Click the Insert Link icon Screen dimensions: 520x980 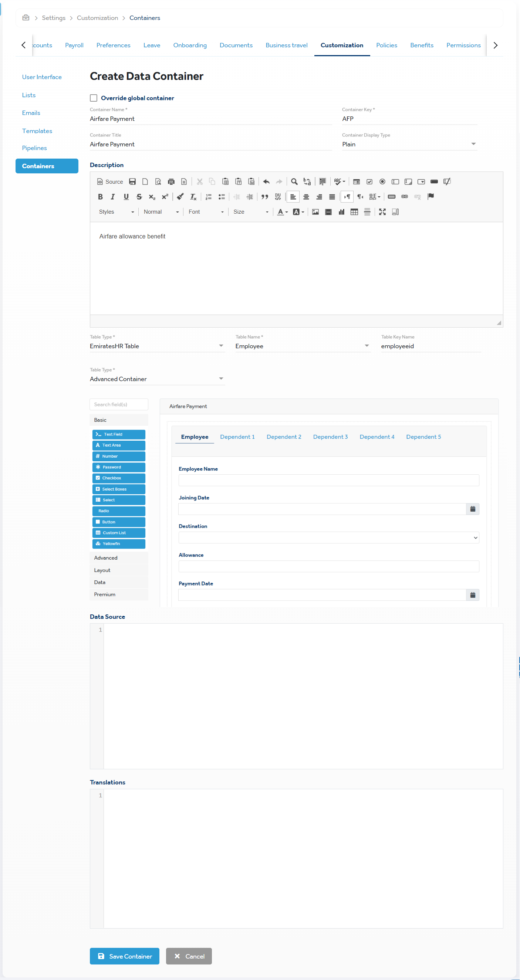click(404, 197)
